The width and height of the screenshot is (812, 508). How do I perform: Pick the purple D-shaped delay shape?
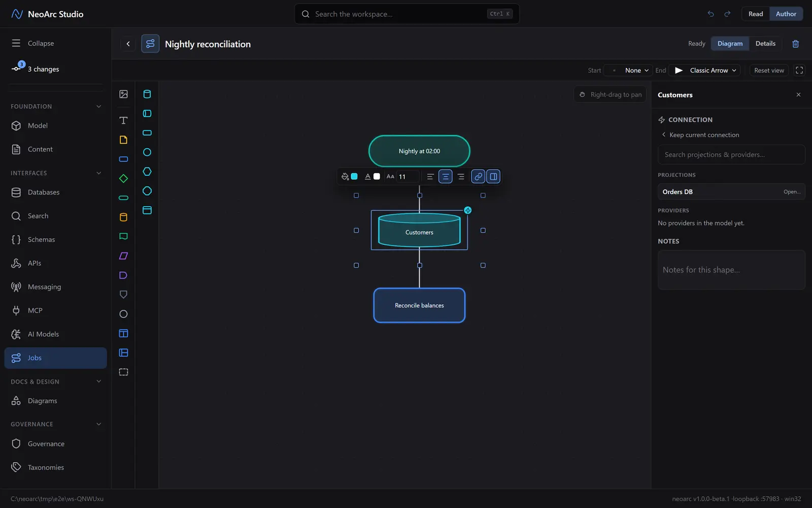click(123, 275)
